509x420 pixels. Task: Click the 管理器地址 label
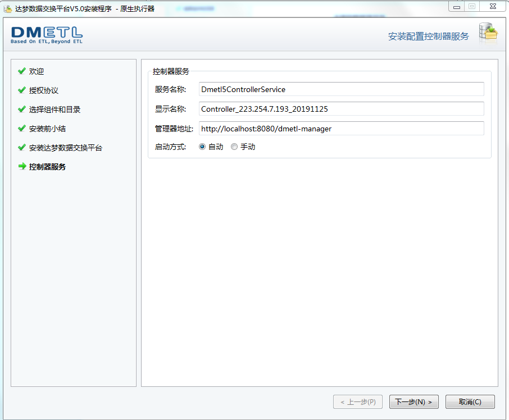174,129
